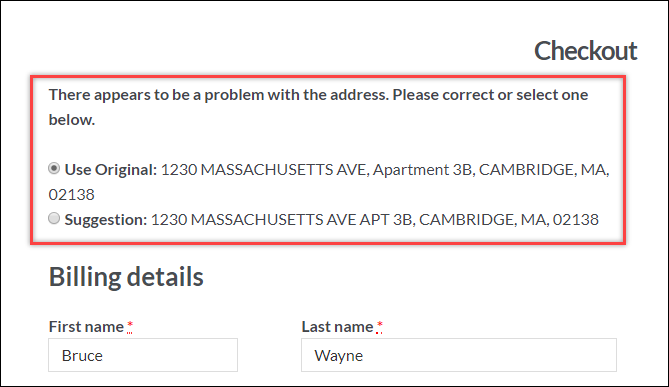
Task: Focus the First name field containing Bruce
Action: point(143,355)
